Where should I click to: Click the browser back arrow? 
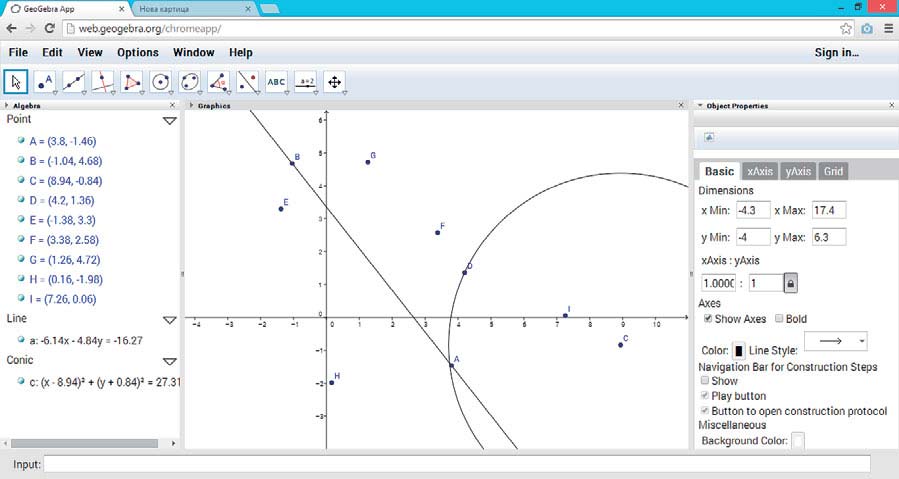click(11, 28)
